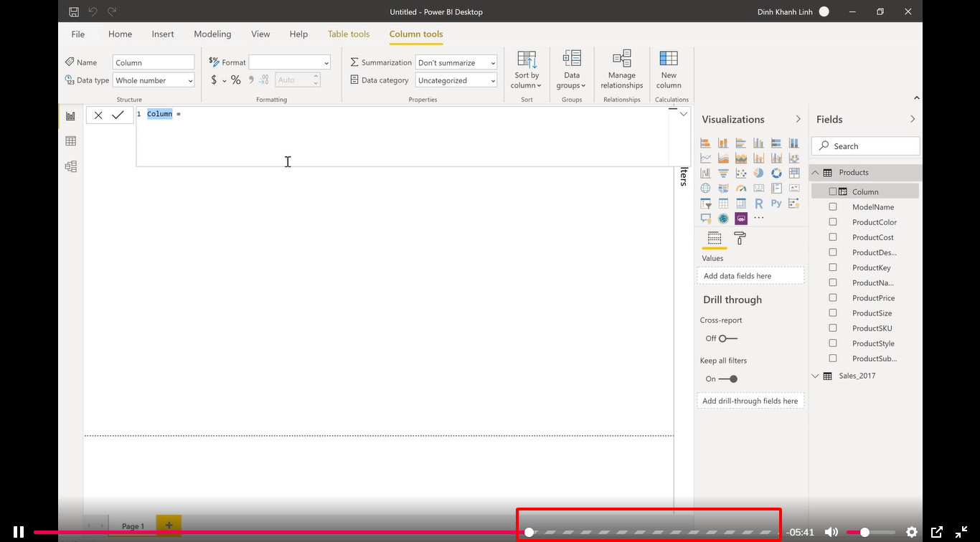
Task: Check the ProductSize field checkbox
Action: [x=833, y=313]
